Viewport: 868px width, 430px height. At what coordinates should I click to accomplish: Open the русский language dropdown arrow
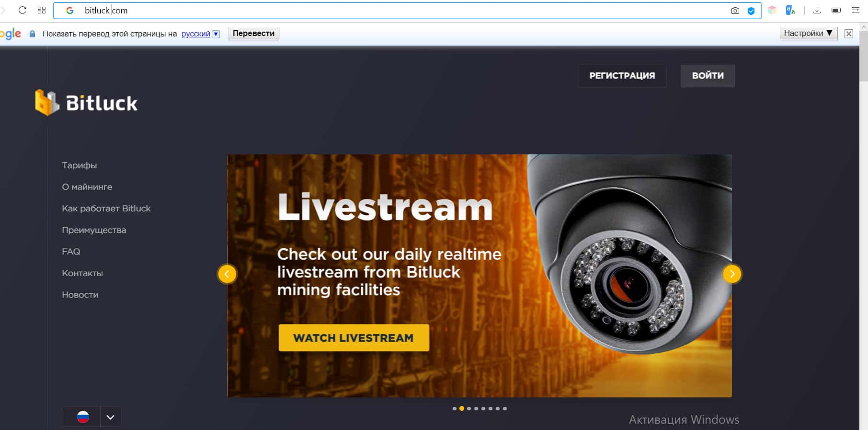(x=216, y=34)
